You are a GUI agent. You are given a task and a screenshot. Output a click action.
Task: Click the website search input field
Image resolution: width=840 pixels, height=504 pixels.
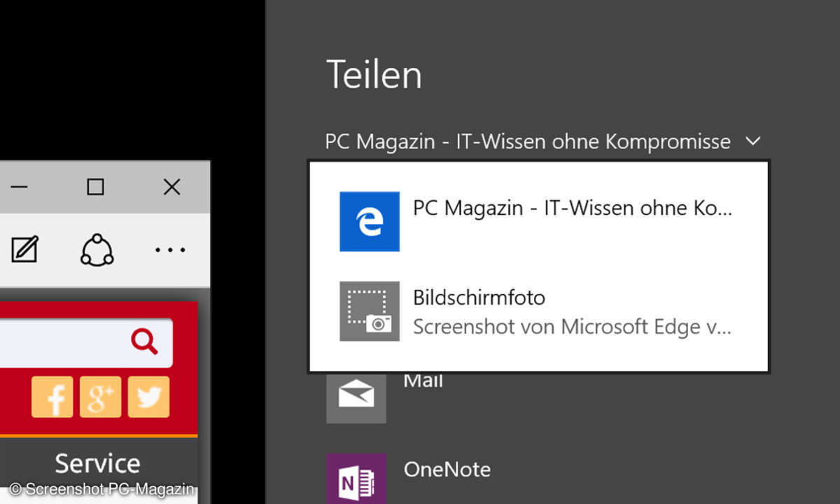click(x=86, y=342)
